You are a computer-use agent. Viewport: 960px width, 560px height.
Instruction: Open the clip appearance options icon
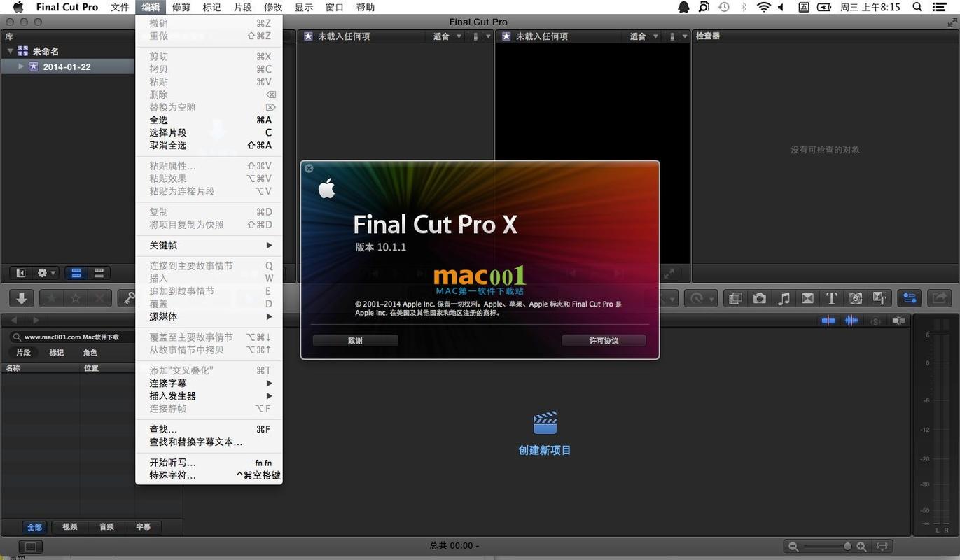(x=882, y=547)
